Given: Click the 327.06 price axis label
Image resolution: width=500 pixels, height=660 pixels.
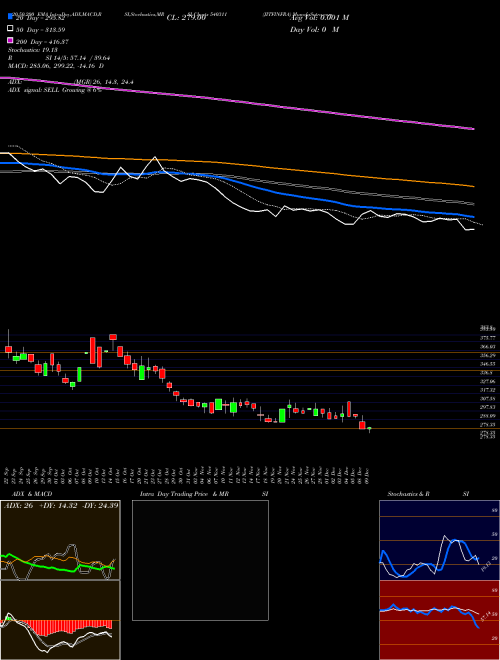Looking at the screenshot, I should (x=487, y=381).
